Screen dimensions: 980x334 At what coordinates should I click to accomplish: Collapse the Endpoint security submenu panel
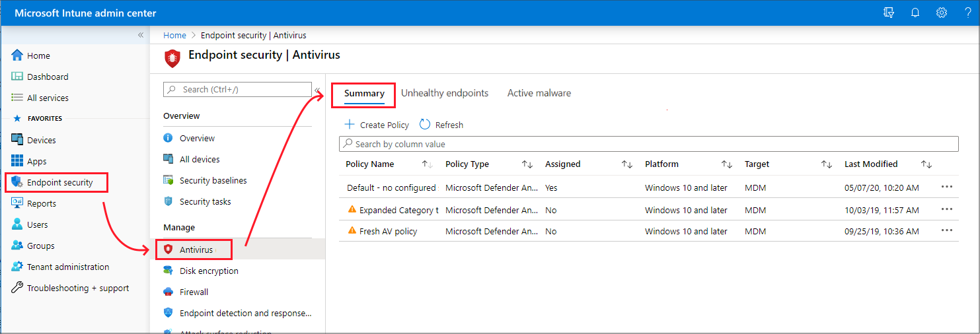click(317, 90)
